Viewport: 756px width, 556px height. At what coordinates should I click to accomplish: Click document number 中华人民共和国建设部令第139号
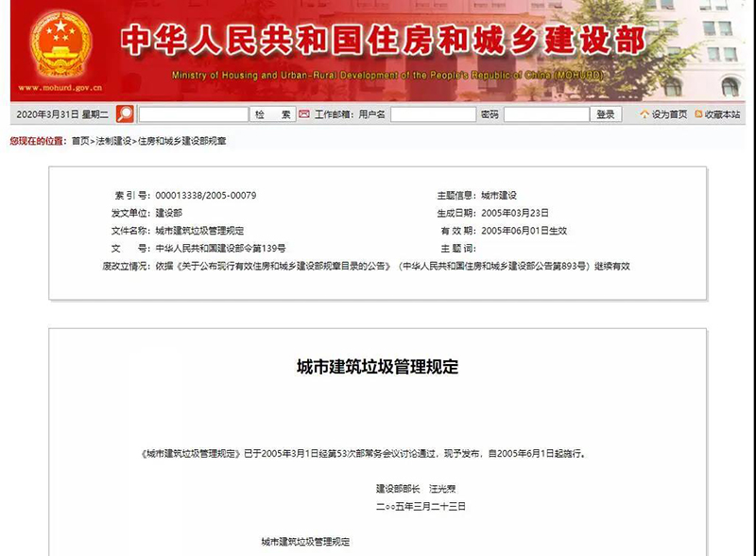tap(220, 249)
